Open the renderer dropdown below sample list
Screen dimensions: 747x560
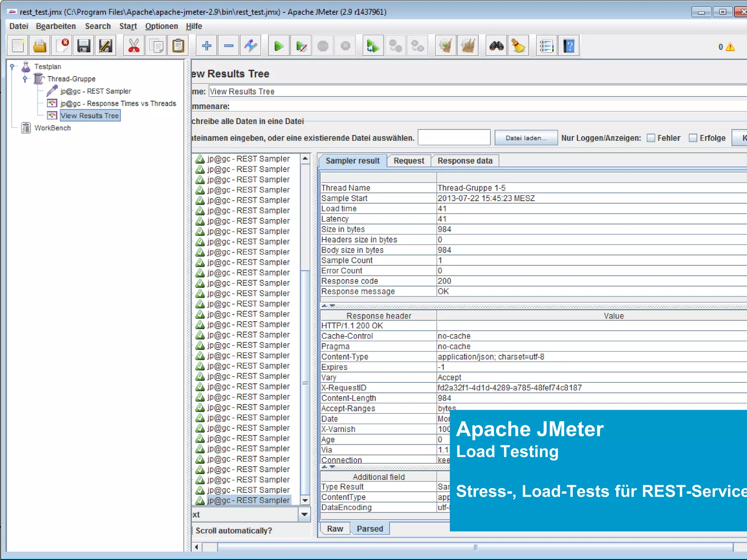point(304,514)
